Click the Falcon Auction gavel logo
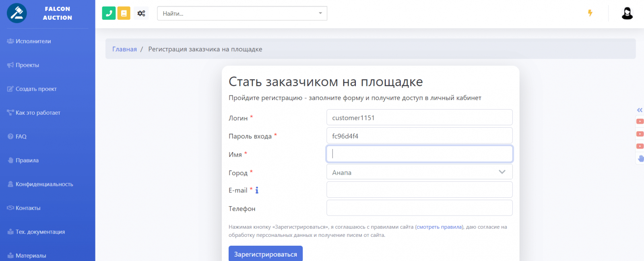This screenshot has height=261, width=644. pyautogui.click(x=17, y=13)
